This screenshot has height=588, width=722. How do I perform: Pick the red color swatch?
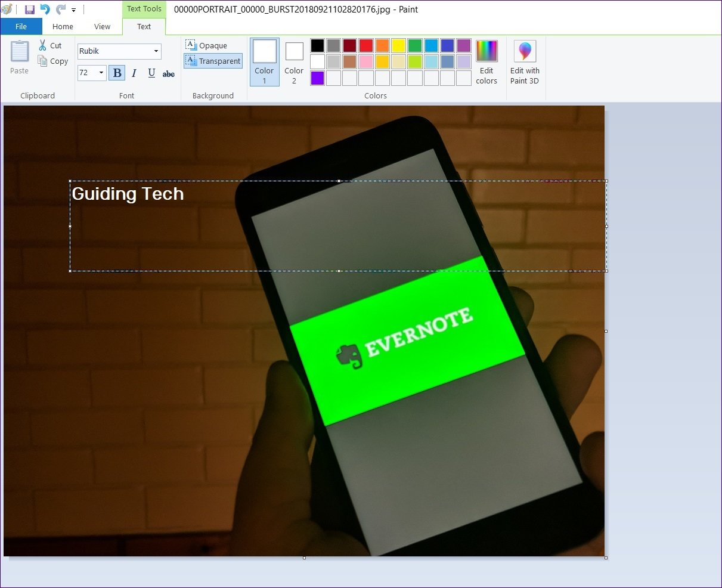(x=366, y=45)
